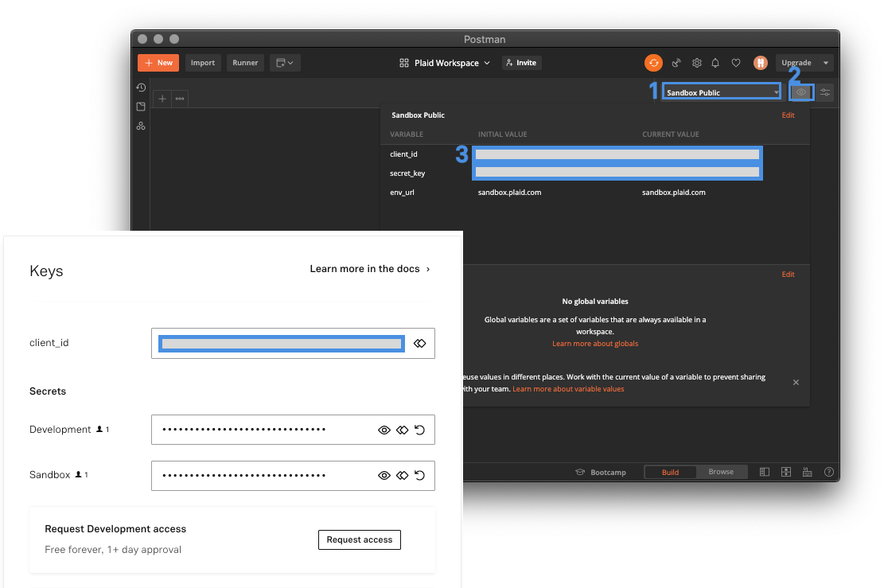The width and height of the screenshot is (884, 588).
Task: Open the manage environments sliders icon
Action: click(x=825, y=92)
